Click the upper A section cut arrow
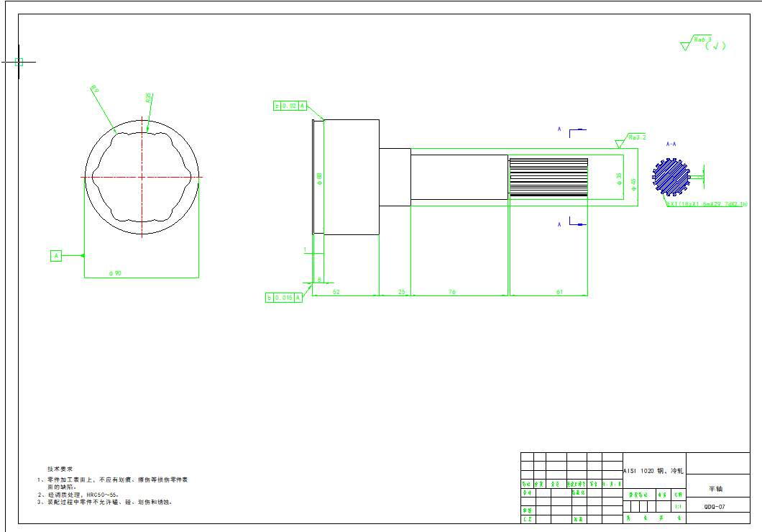Viewport: 762px width, 532px height. click(577, 132)
